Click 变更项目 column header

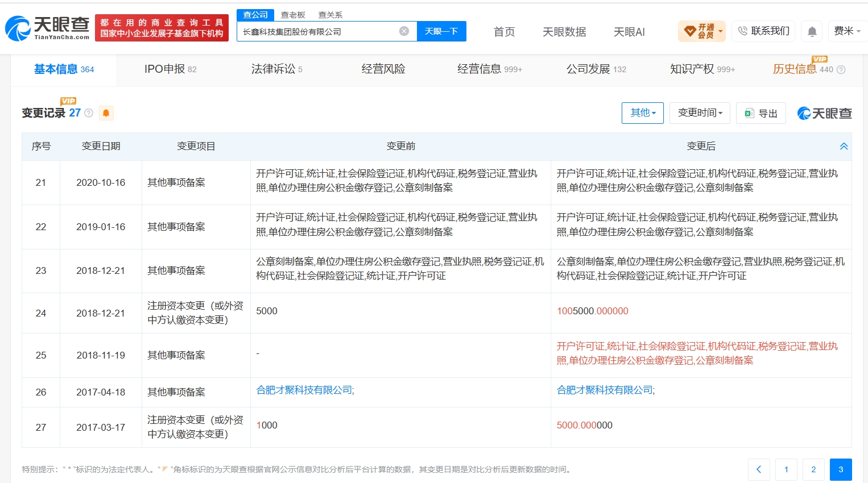click(x=196, y=147)
